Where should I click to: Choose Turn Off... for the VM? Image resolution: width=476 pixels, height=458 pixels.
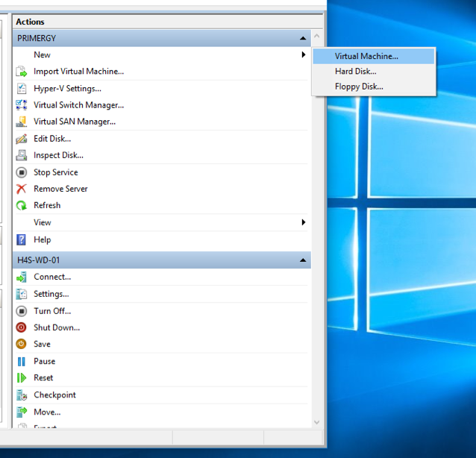tap(52, 311)
